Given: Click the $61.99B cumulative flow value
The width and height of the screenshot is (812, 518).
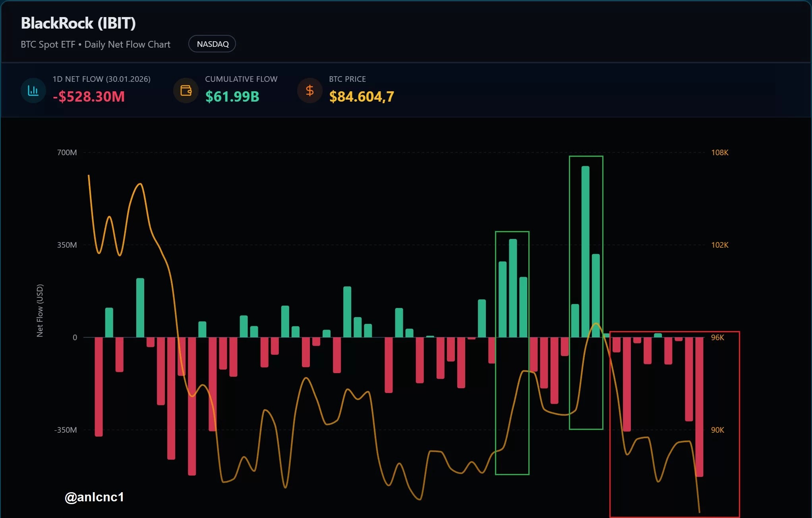Looking at the screenshot, I should [232, 96].
